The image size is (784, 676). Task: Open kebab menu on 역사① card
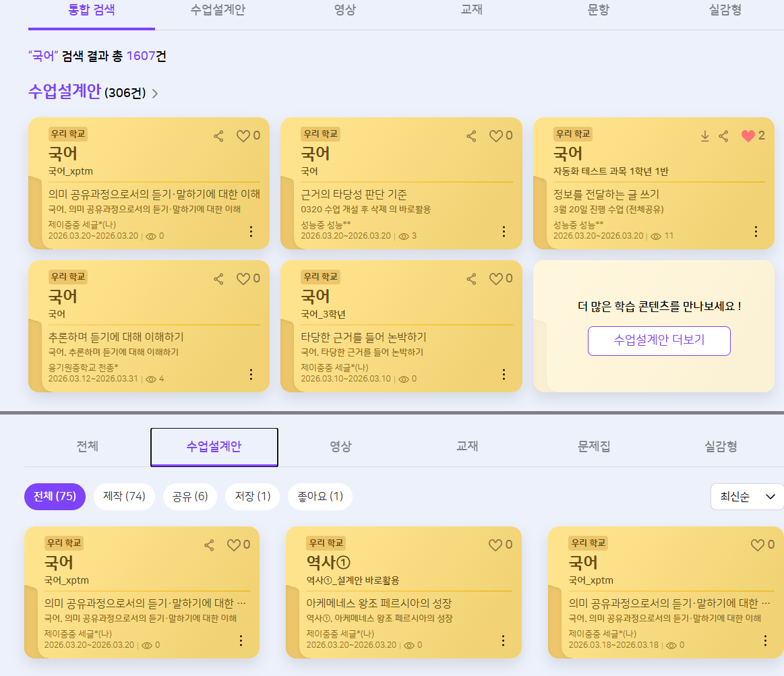[x=503, y=640]
